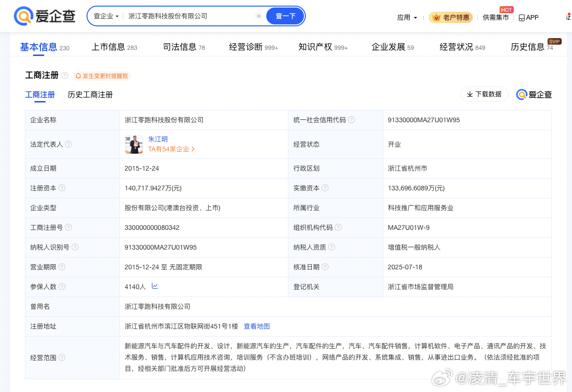The width and height of the screenshot is (572, 392).
Task: Click organization code MA27U01W-9
Action: (x=408, y=227)
